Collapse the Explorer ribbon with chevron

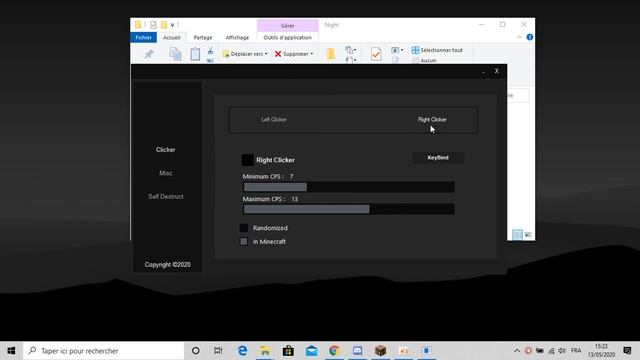519,37
